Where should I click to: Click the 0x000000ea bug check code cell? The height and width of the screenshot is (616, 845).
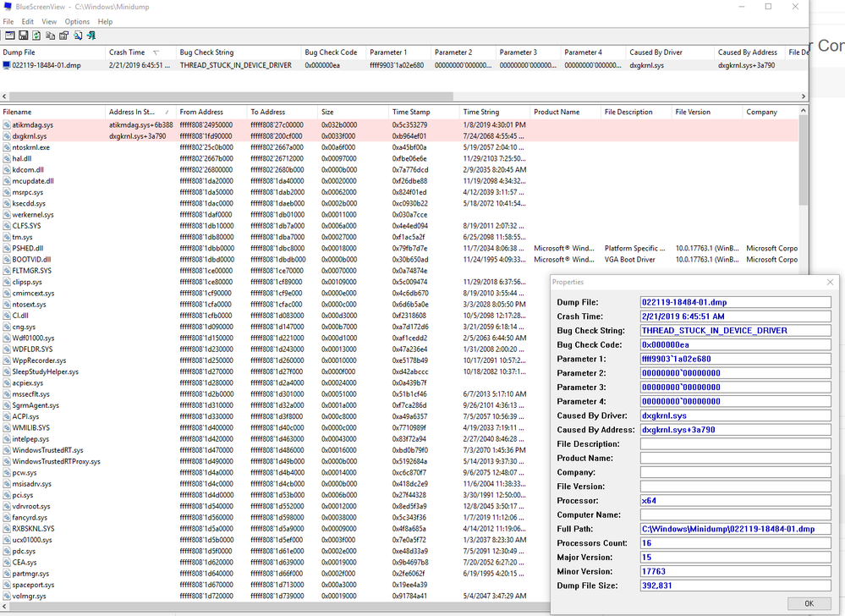(x=322, y=65)
